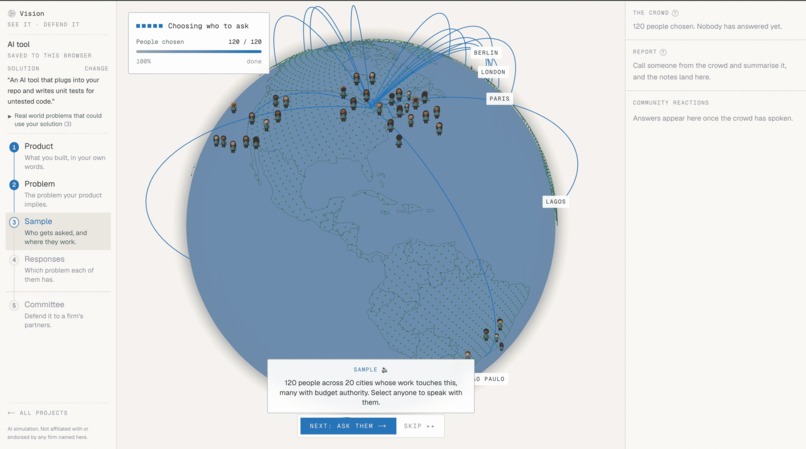Click the BERLIN city label
The image size is (806, 449).
click(486, 52)
